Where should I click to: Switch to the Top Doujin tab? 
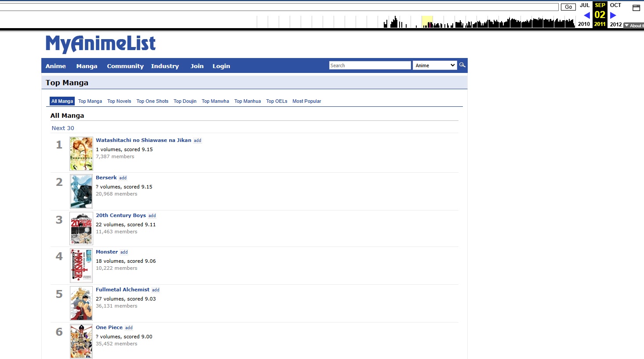[185, 101]
